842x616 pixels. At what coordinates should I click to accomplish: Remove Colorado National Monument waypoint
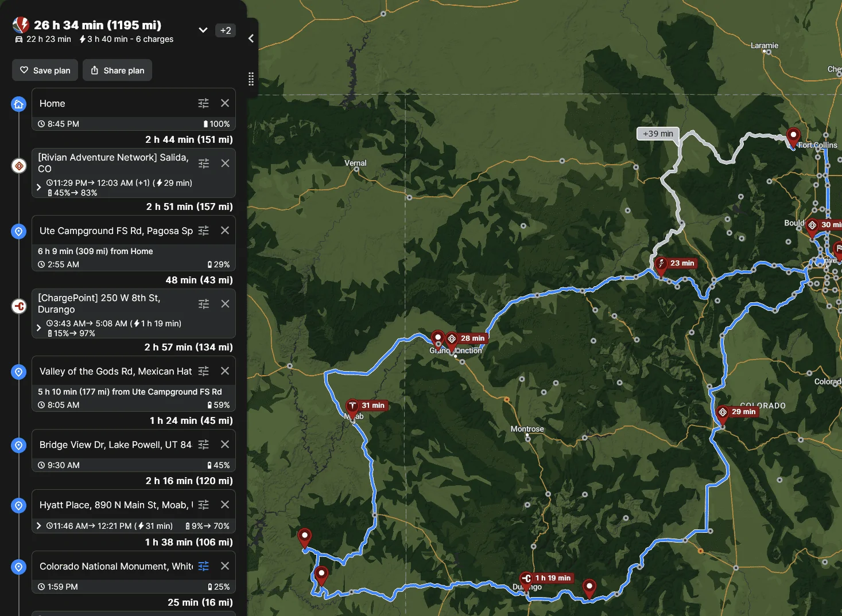pos(225,566)
